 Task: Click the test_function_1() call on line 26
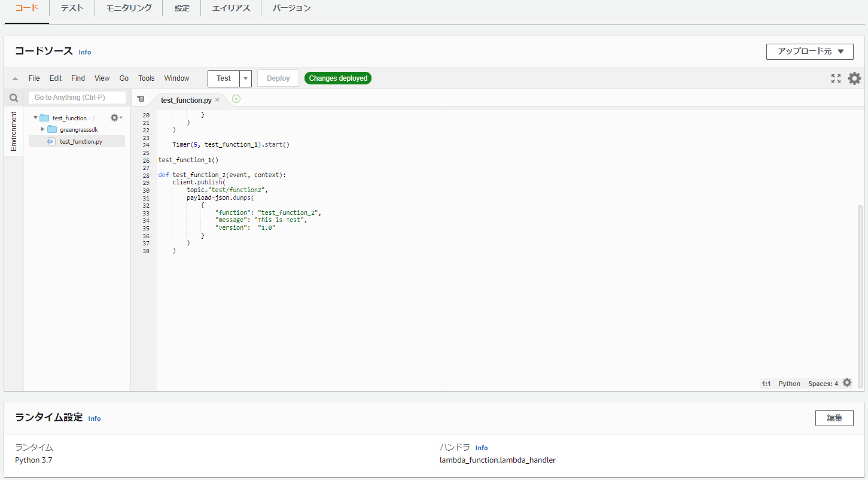point(188,160)
